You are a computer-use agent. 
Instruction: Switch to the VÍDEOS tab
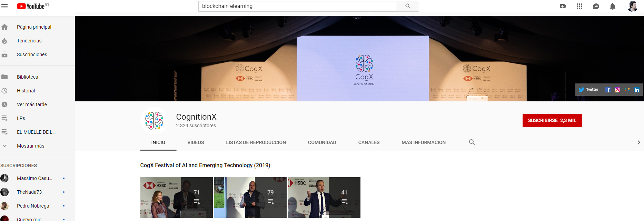click(196, 142)
